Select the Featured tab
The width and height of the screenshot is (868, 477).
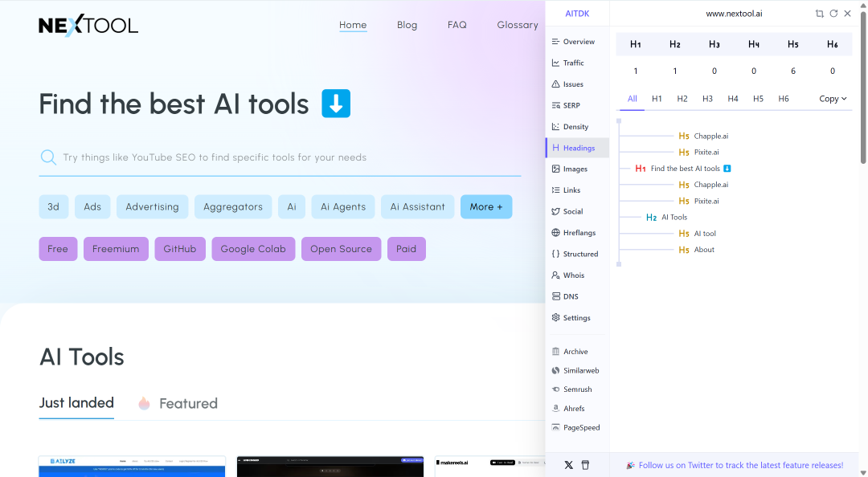[177, 403]
